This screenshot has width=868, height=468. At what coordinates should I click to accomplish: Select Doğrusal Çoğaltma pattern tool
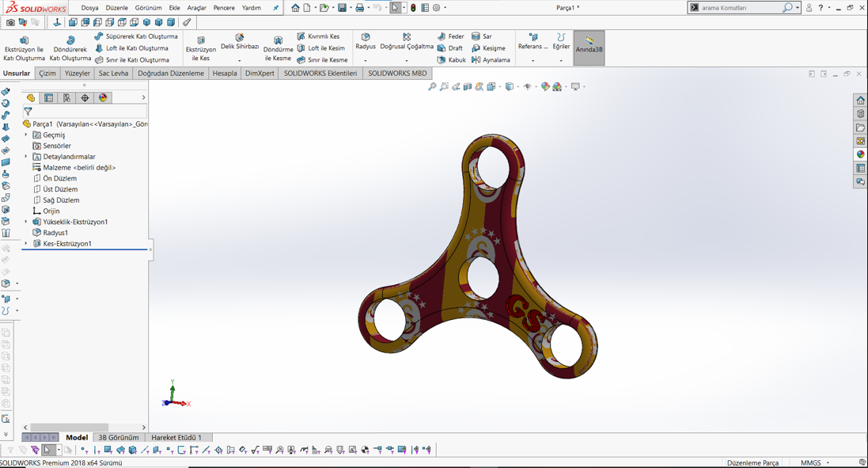(407, 41)
